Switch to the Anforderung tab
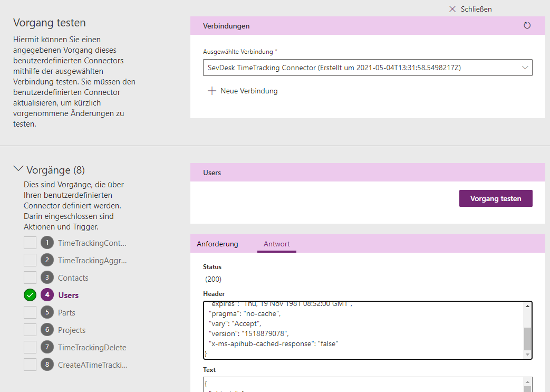 217,244
